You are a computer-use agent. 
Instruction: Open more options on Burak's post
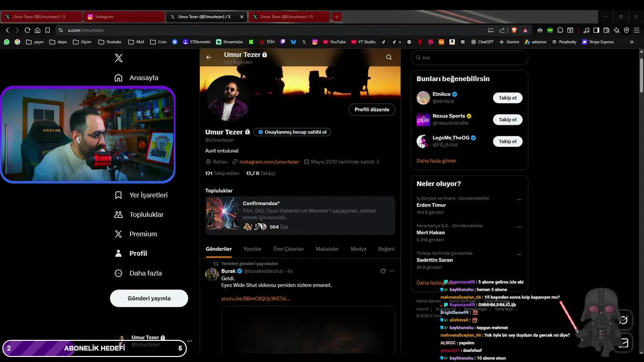click(x=392, y=271)
